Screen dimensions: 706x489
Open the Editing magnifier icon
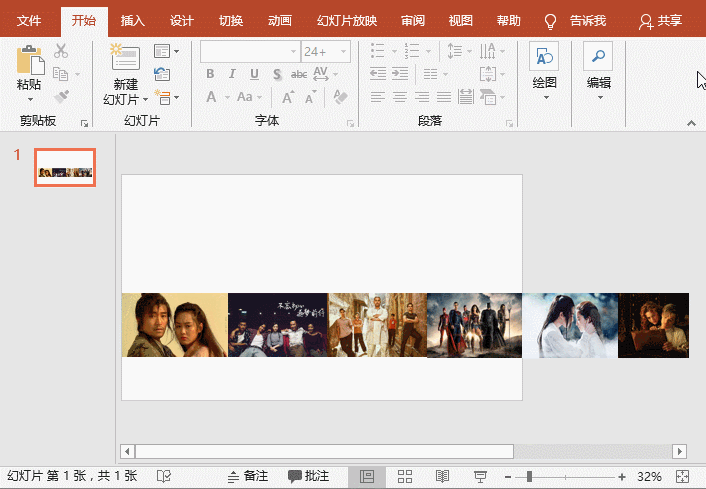click(598, 58)
